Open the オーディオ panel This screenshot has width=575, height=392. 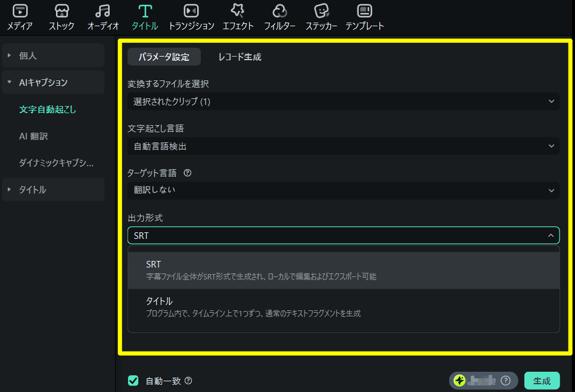coord(102,16)
